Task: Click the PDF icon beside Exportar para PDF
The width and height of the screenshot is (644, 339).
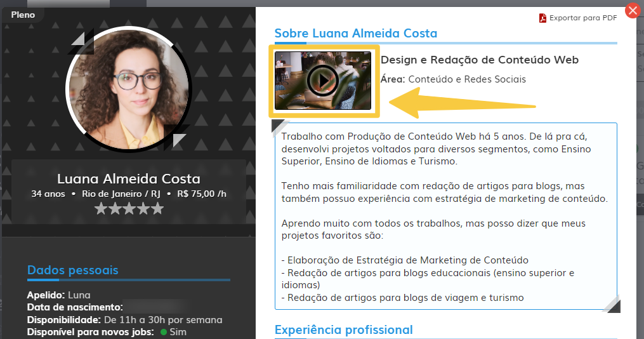Action: [542, 18]
